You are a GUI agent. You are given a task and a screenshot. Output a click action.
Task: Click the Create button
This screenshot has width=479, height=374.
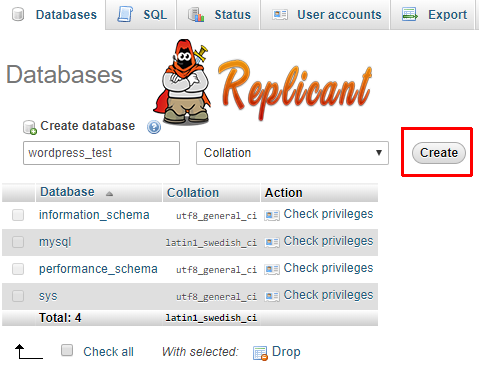pos(439,153)
